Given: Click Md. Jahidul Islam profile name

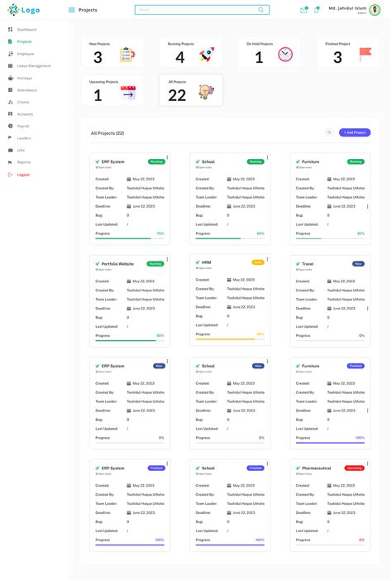Looking at the screenshot, I should tap(347, 8).
